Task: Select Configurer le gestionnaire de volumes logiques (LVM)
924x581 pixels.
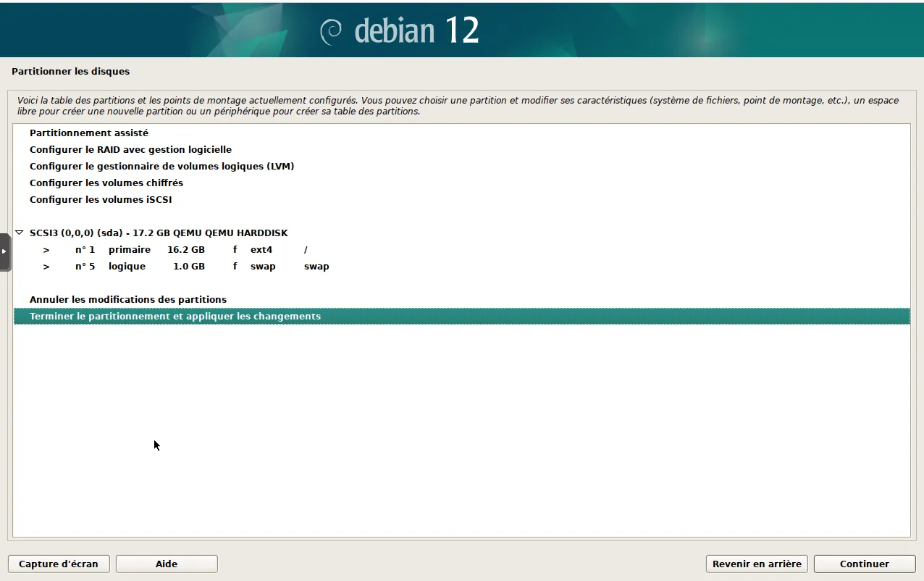Action: (x=462, y=167)
